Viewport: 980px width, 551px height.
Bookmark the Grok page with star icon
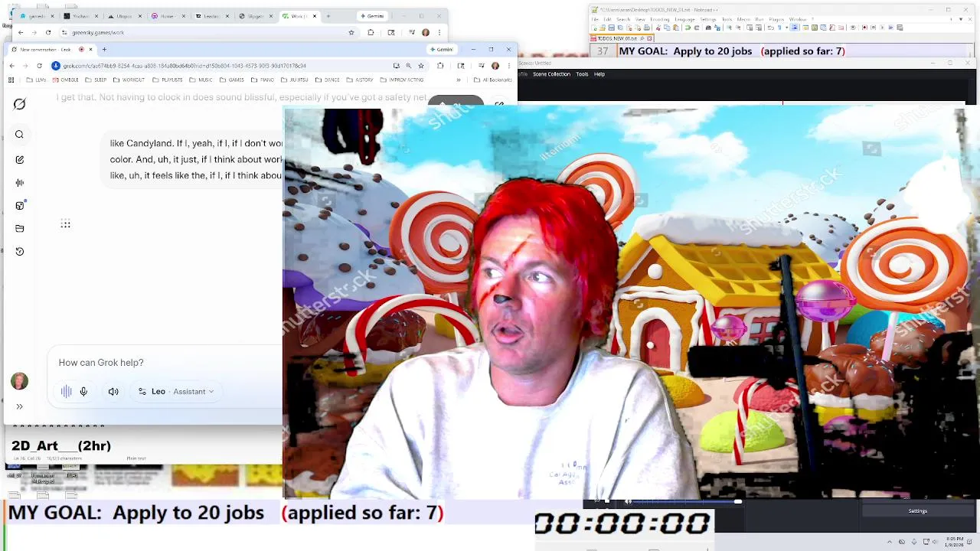click(421, 66)
